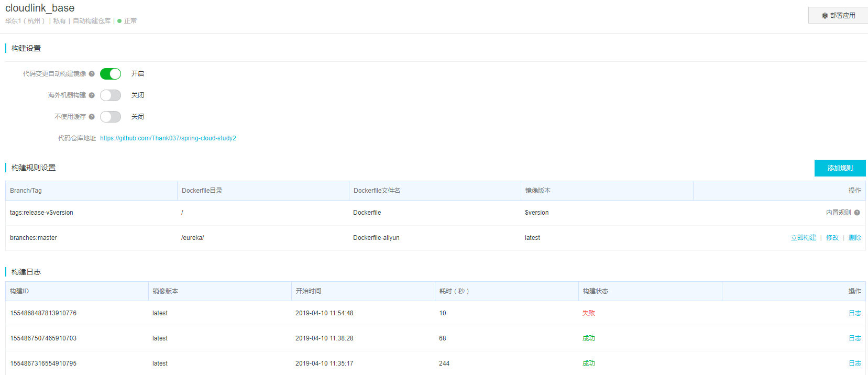This screenshot has height=375, width=868.
Task: Disable the 代码变更自动构建镜像 switch
Action: click(x=111, y=74)
